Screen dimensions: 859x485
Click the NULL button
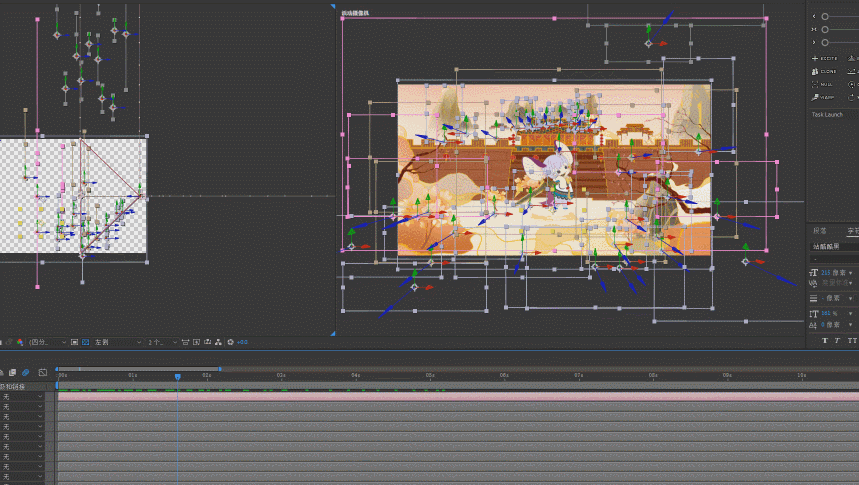click(822, 84)
